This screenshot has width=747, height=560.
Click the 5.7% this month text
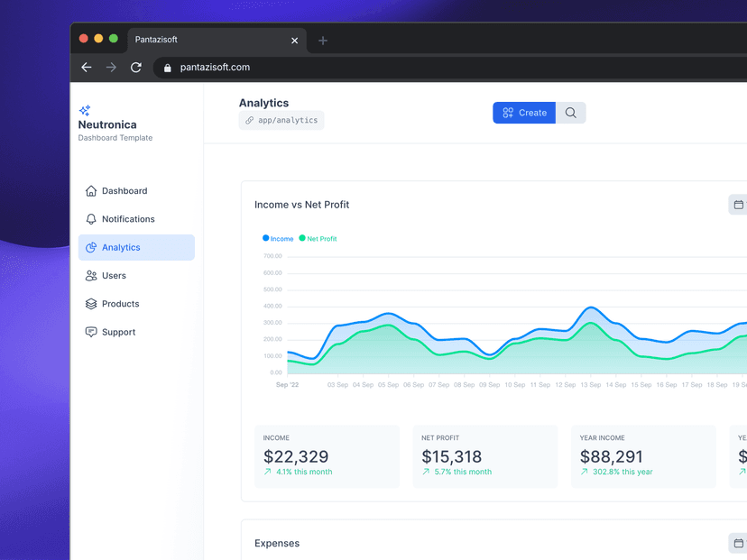[x=463, y=472]
